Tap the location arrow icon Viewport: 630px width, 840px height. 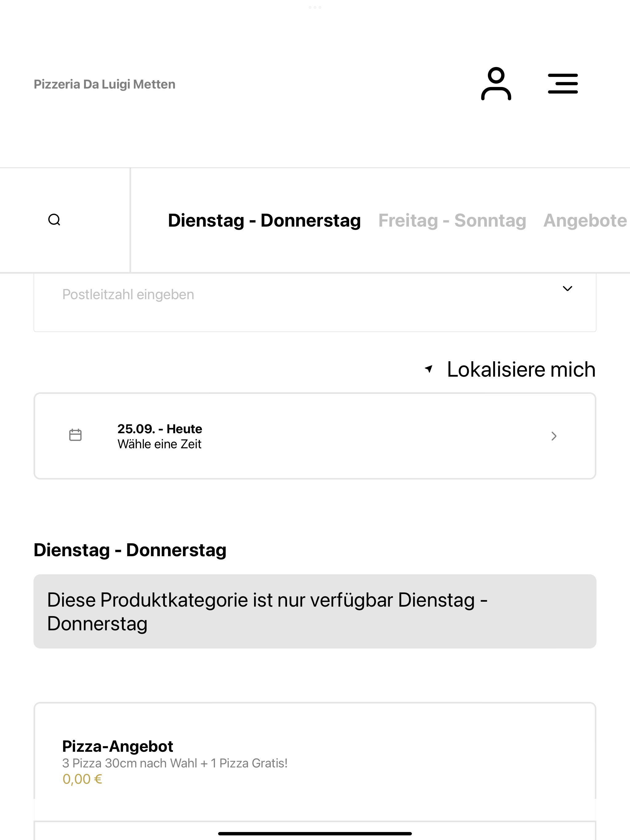pos(429,369)
